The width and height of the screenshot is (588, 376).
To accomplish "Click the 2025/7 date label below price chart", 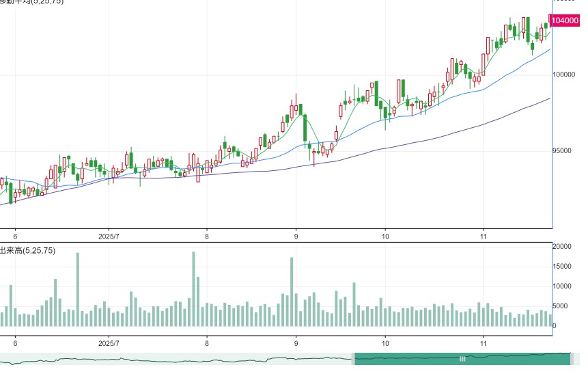I will [109, 237].
